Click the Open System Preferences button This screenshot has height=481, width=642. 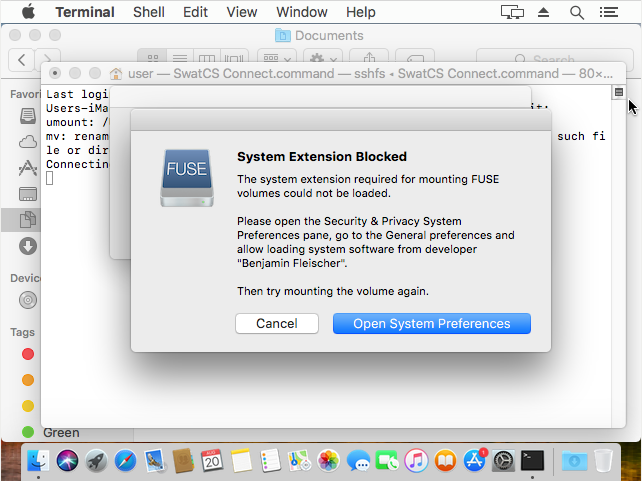point(431,324)
